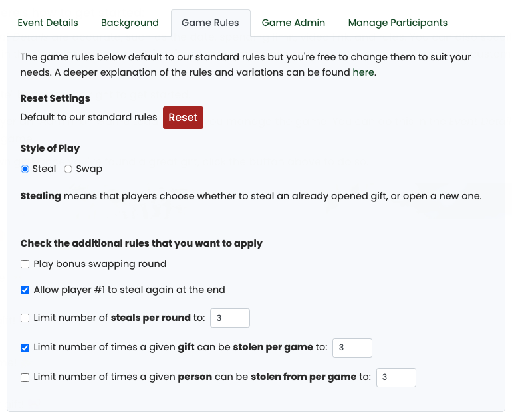The width and height of the screenshot is (512, 420).
Task: Switch to the Event Details tab
Action: [48, 23]
